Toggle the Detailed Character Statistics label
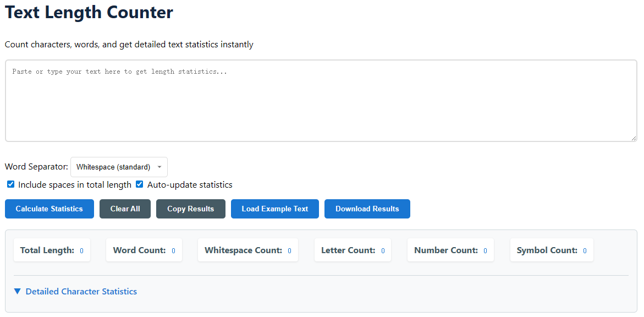This screenshot has height=317, width=644. click(81, 292)
